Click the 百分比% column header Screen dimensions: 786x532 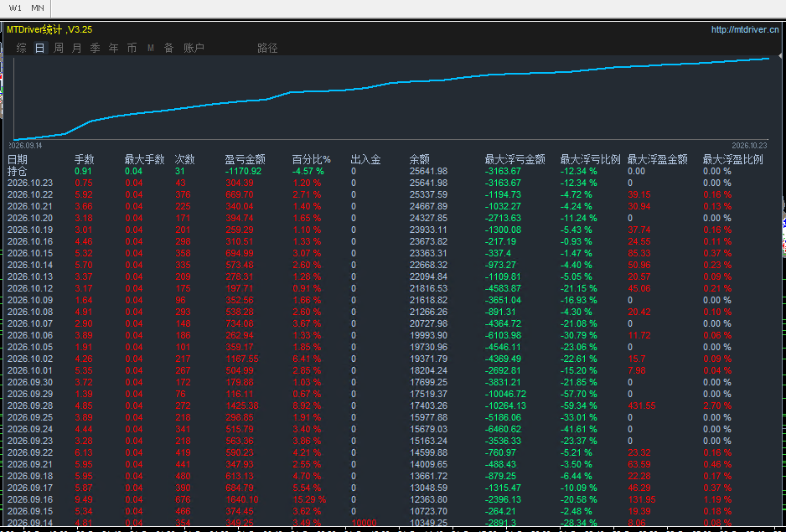pyautogui.click(x=311, y=159)
